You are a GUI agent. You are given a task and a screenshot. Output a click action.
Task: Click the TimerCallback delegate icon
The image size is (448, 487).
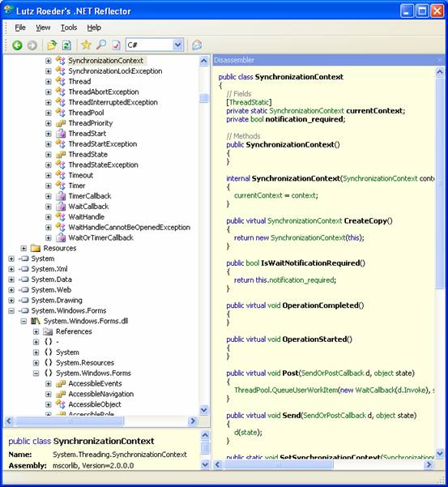[x=61, y=196]
